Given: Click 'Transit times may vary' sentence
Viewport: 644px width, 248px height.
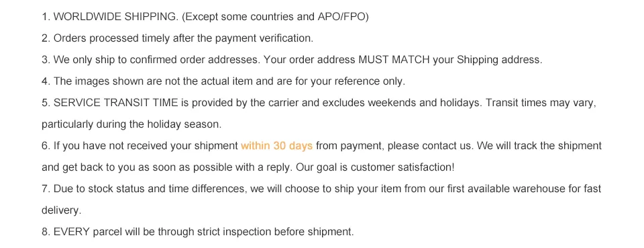Looking at the screenshot, I should coord(541,103).
